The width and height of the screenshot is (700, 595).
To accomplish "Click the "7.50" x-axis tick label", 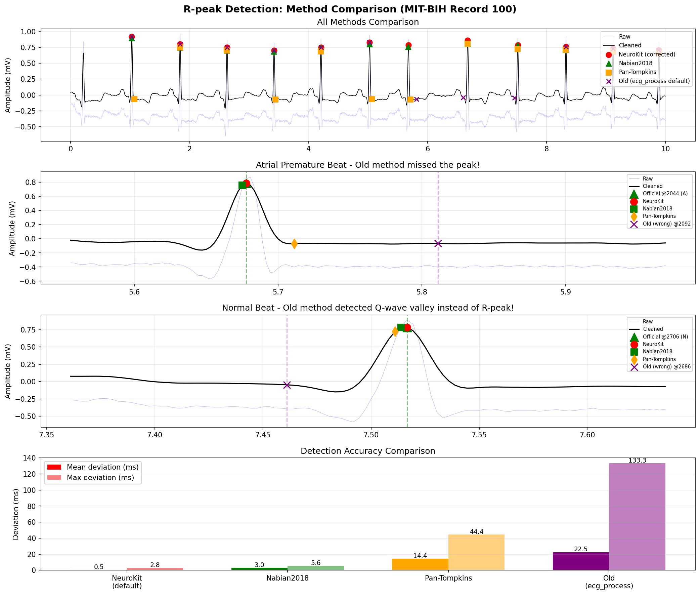I will coord(371,435).
